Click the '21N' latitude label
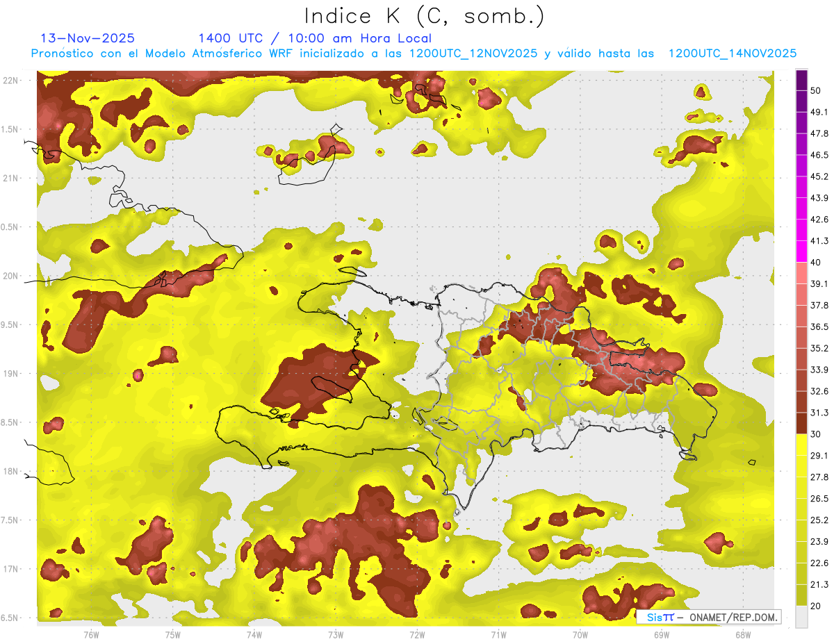 (x=10, y=178)
